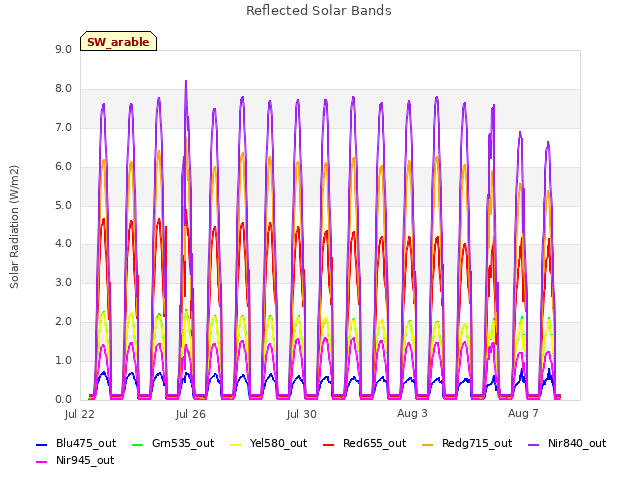This screenshot has height=480, width=640.
Task: Select the Blu475_out legend entry
Action: click(x=76, y=444)
